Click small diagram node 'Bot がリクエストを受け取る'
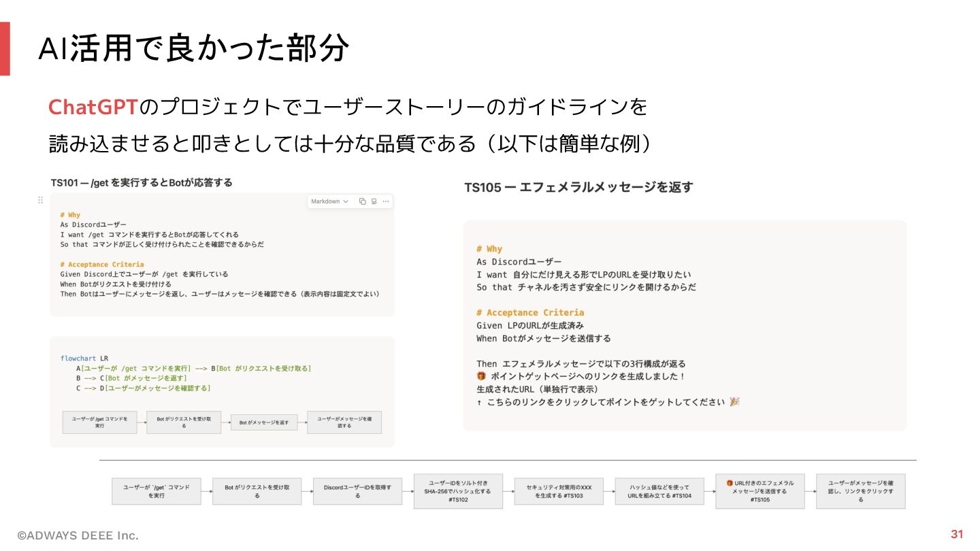 click(184, 422)
